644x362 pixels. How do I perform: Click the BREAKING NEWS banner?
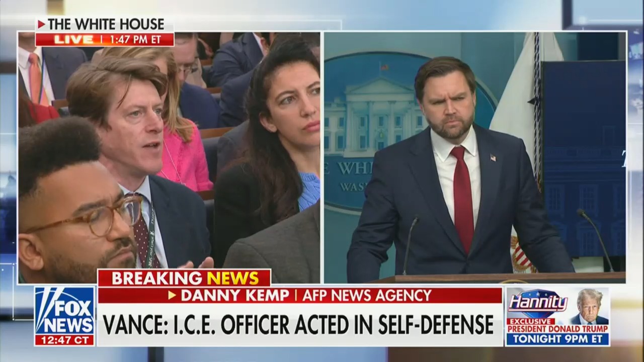(x=184, y=278)
